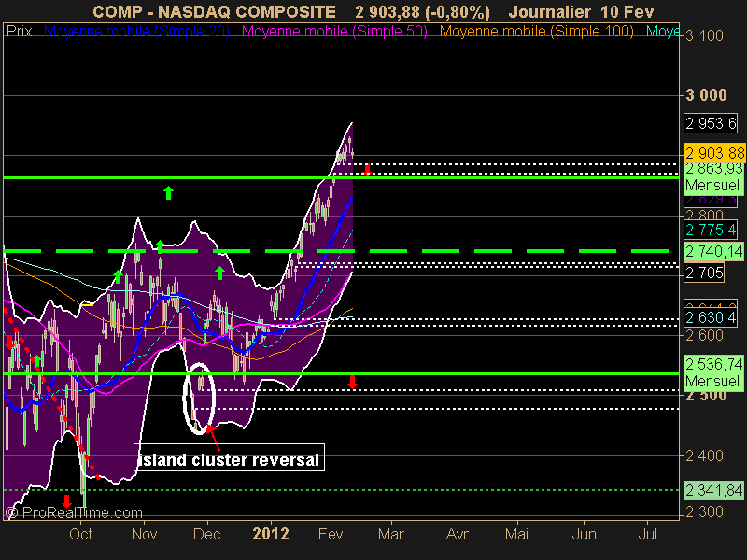Click the 2 400 price axis value

click(x=704, y=455)
